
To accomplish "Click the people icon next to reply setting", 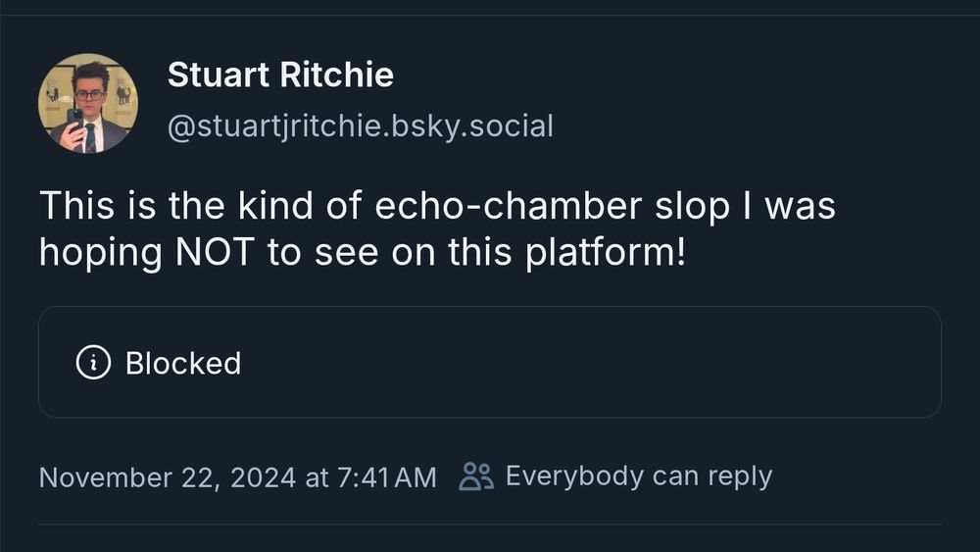I will [x=476, y=477].
